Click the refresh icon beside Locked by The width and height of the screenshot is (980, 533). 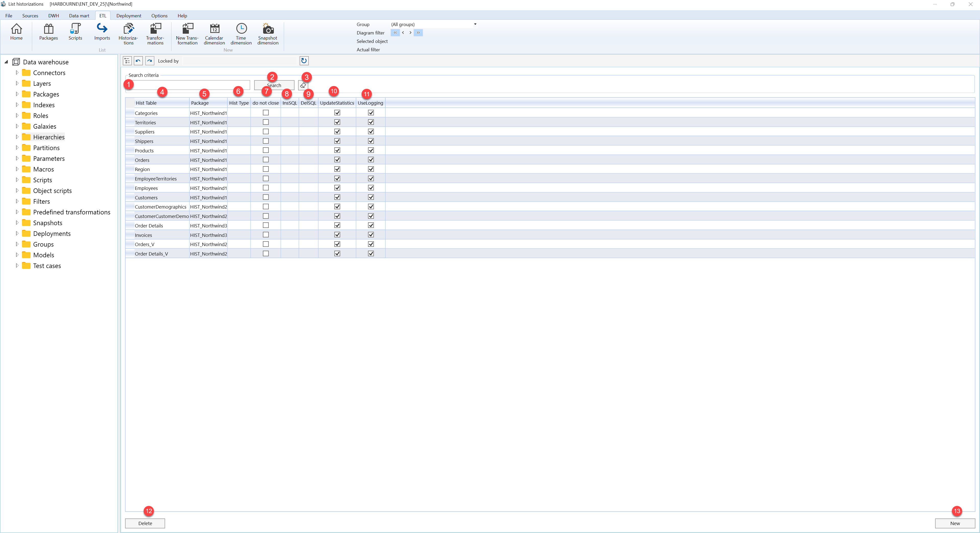304,61
